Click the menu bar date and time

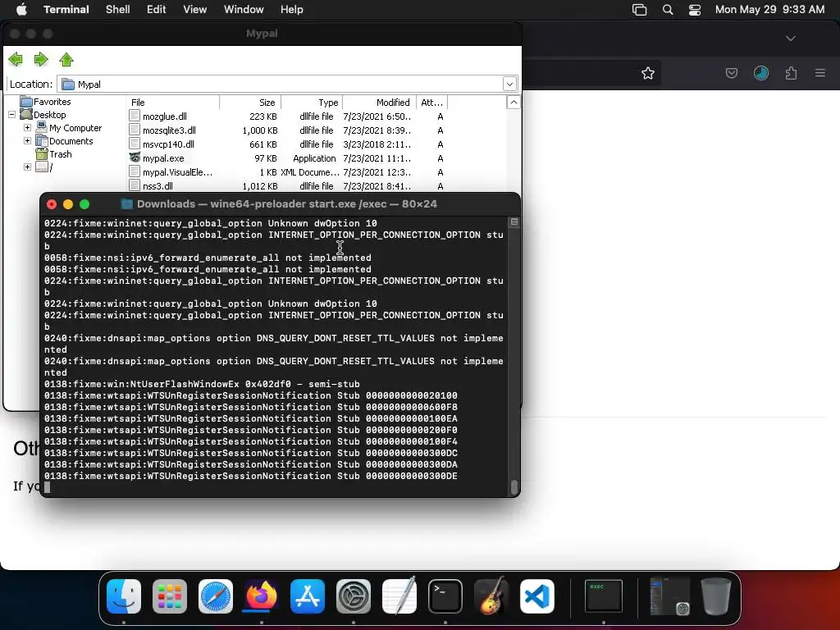(769, 9)
